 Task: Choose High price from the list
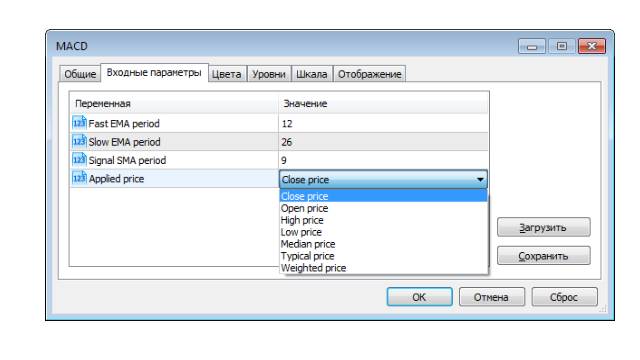tap(384, 220)
